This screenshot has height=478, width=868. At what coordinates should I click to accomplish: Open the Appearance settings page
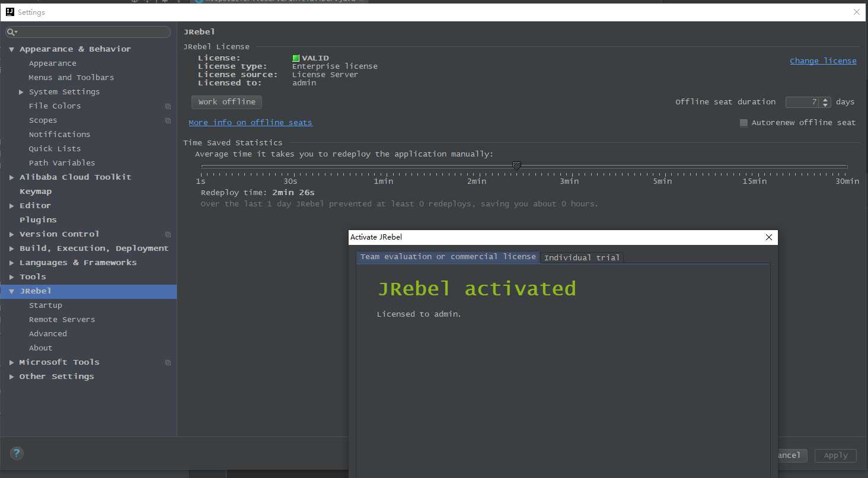pos(52,63)
